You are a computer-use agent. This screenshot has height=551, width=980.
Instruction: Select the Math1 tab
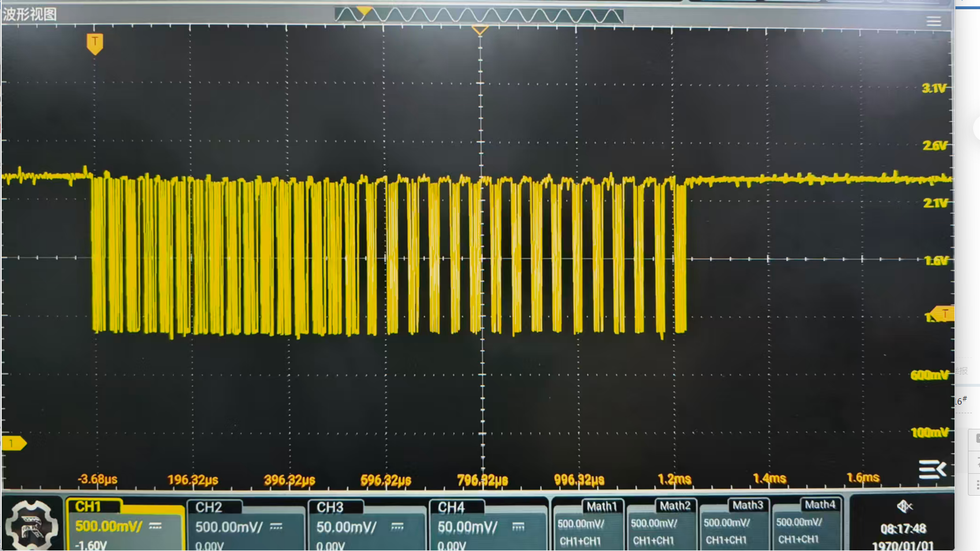[601, 506]
